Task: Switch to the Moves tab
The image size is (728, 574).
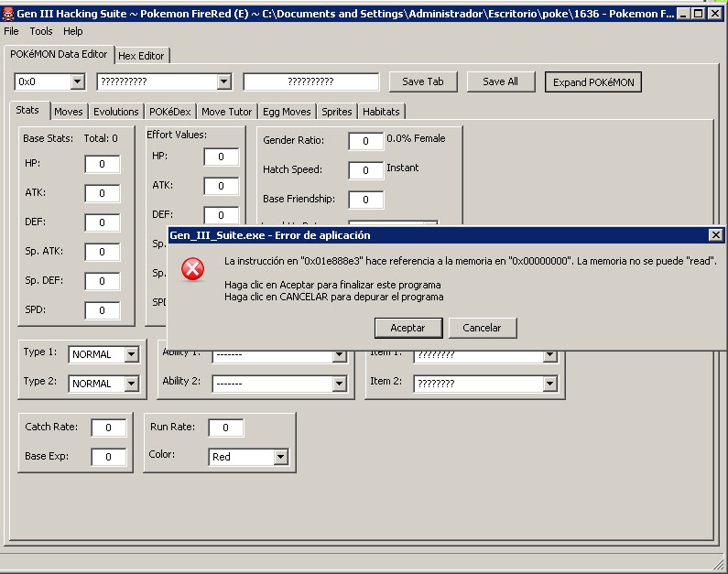Action: pos(69,112)
